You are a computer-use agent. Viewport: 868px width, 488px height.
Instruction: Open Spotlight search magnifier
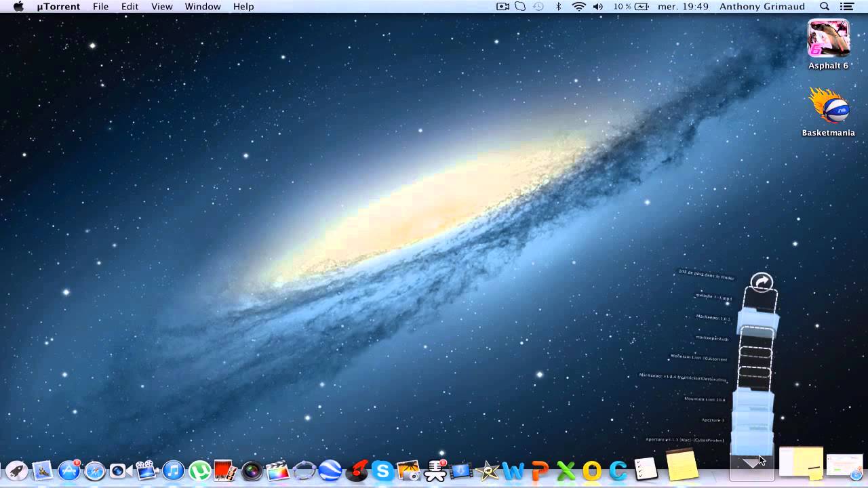[x=825, y=6]
